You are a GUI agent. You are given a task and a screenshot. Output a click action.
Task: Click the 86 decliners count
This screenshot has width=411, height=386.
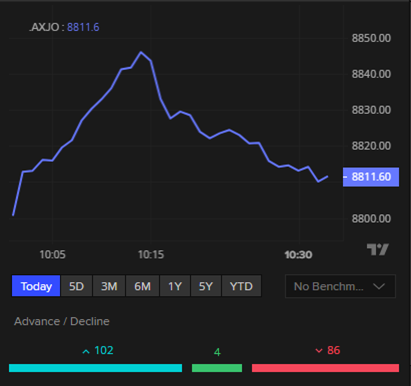pos(333,350)
